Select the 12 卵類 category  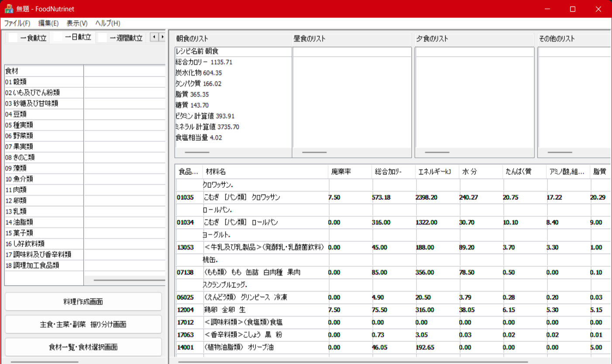click(44, 200)
